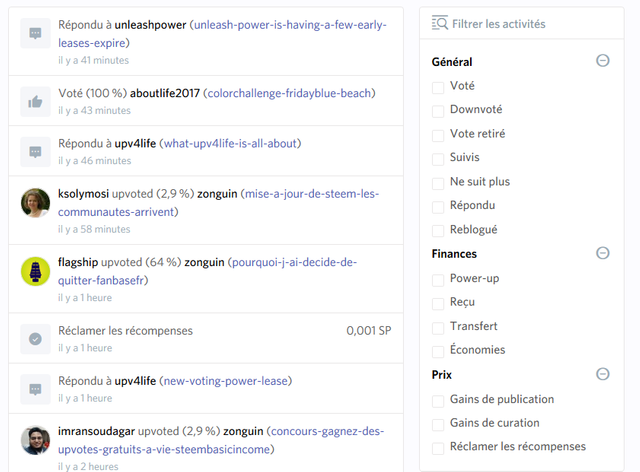Click the 0,001 SP reward amount
The width and height of the screenshot is (640, 472).
[369, 331]
